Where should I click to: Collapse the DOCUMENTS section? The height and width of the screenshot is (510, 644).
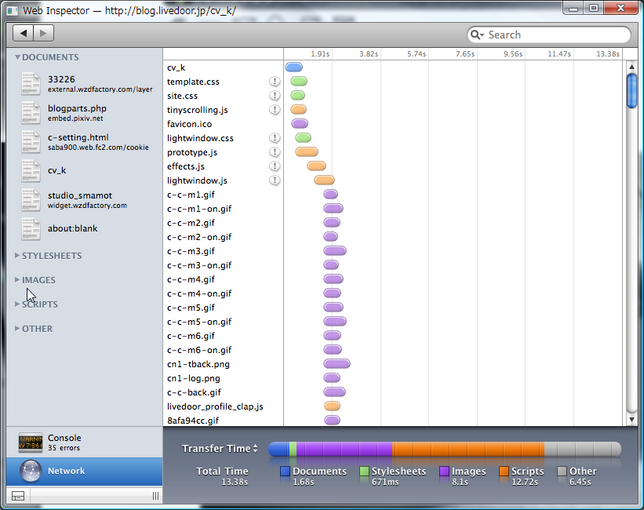click(17, 57)
